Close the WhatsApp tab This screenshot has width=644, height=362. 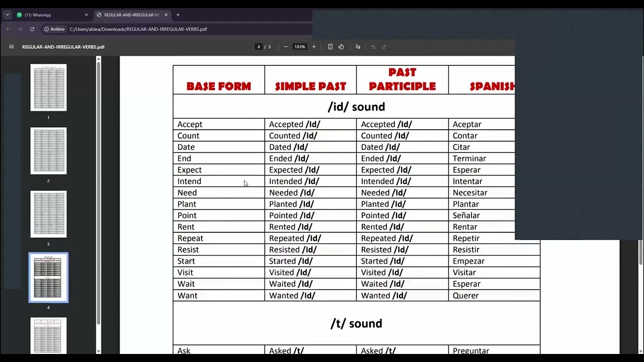click(x=86, y=15)
